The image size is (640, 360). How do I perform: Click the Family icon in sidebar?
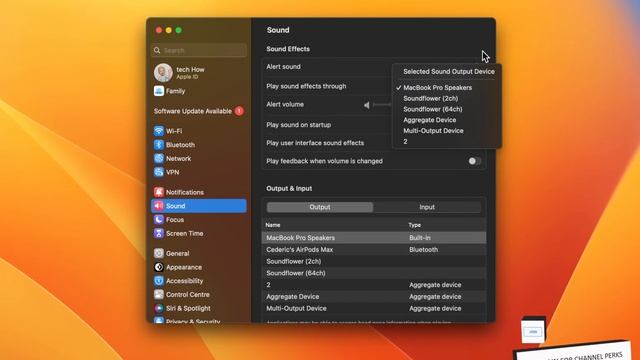159,91
